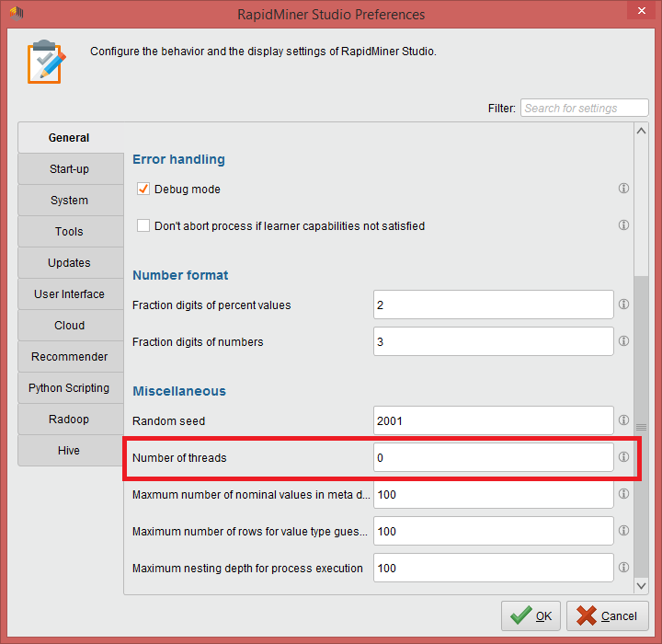
Task: Click the Number of threads input field
Action: click(x=493, y=457)
